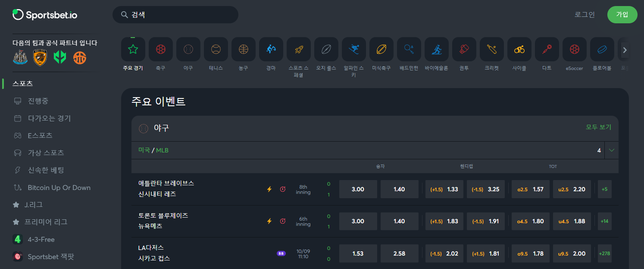Open the 사이클 cycling icon
This screenshot has width=644, height=269.
[519, 49]
